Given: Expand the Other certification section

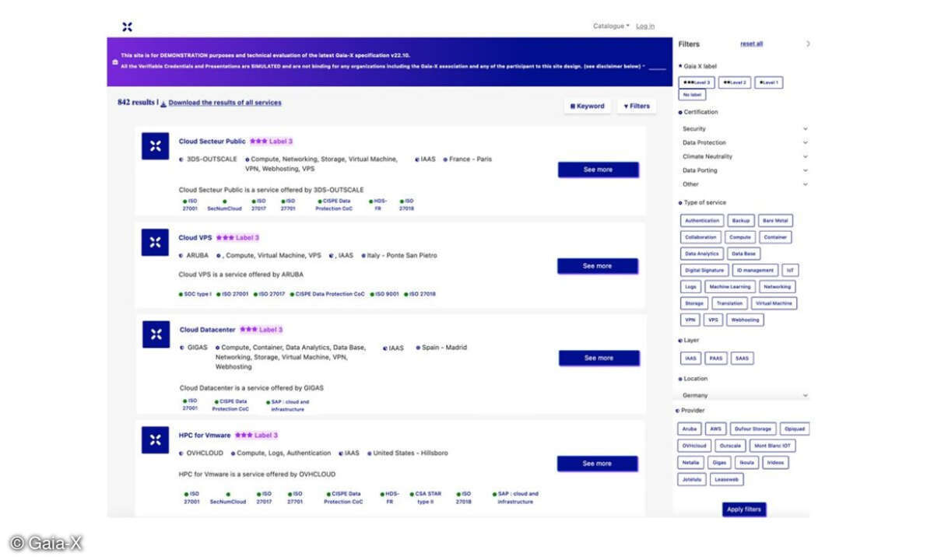Looking at the screenshot, I should pyautogui.click(x=745, y=184).
